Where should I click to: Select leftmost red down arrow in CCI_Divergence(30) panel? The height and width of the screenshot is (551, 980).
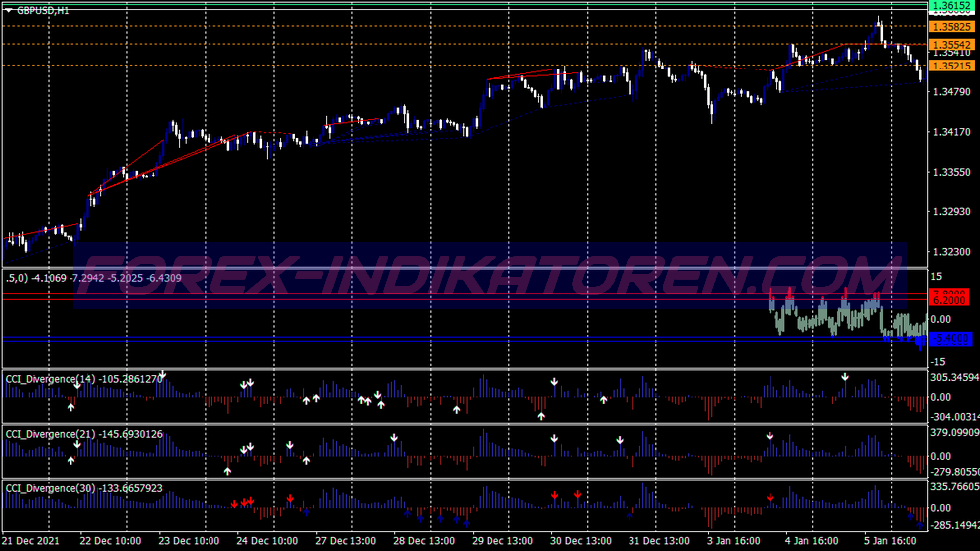tap(234, 503)
